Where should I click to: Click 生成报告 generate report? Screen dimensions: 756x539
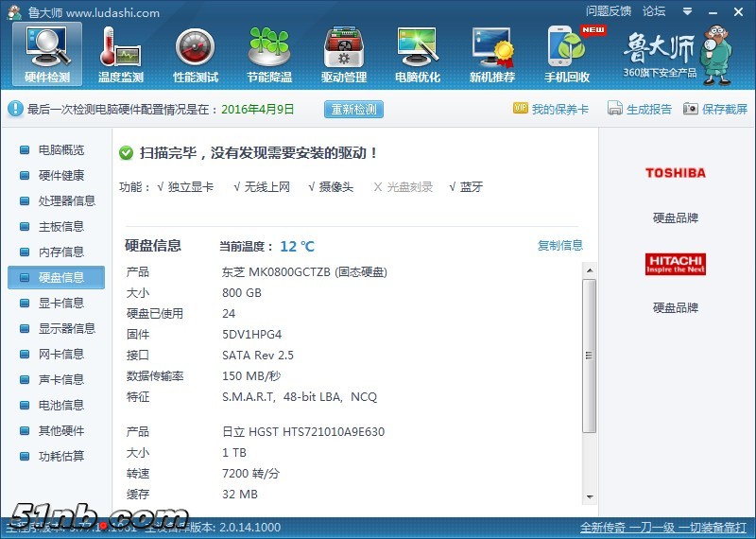click(640, 109)
